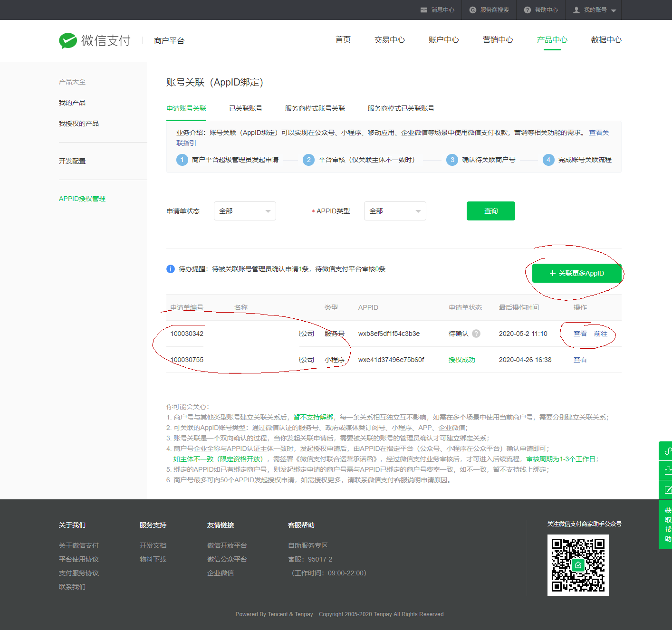Click the download icon in the floating sidebar
The width and height of the screenshot is (672, 630).
click(668, 470)
